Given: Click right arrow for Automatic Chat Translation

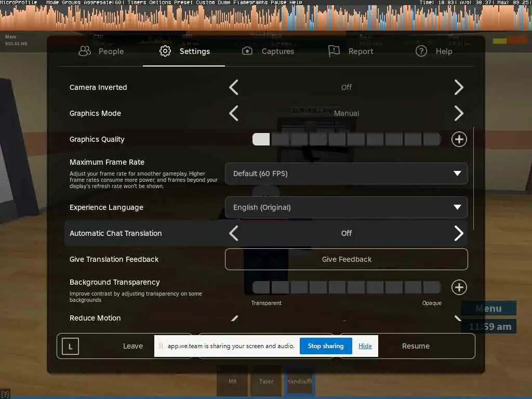Looking at the screenshot, I should (x=459, y=233).
